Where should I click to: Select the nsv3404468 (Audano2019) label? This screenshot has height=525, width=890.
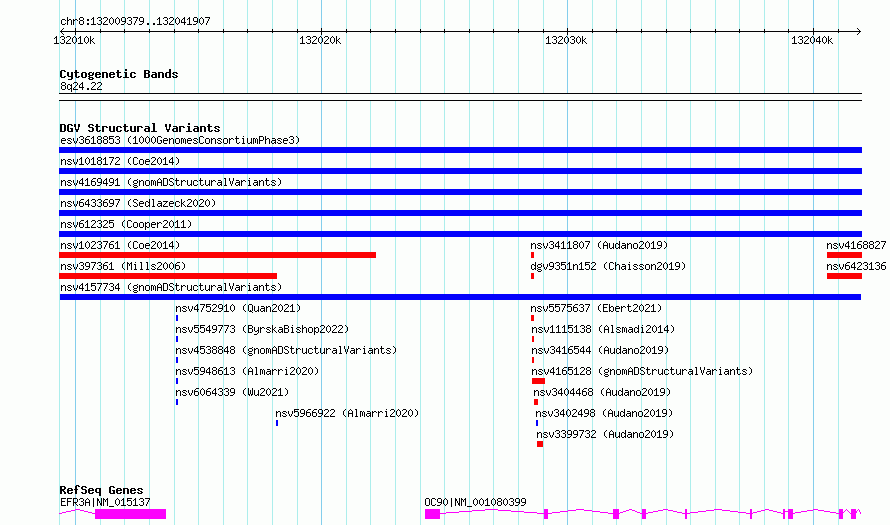coord(602,392)
